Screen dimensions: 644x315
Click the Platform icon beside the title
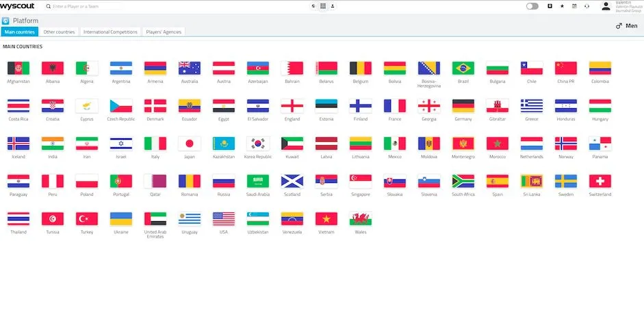5,21
